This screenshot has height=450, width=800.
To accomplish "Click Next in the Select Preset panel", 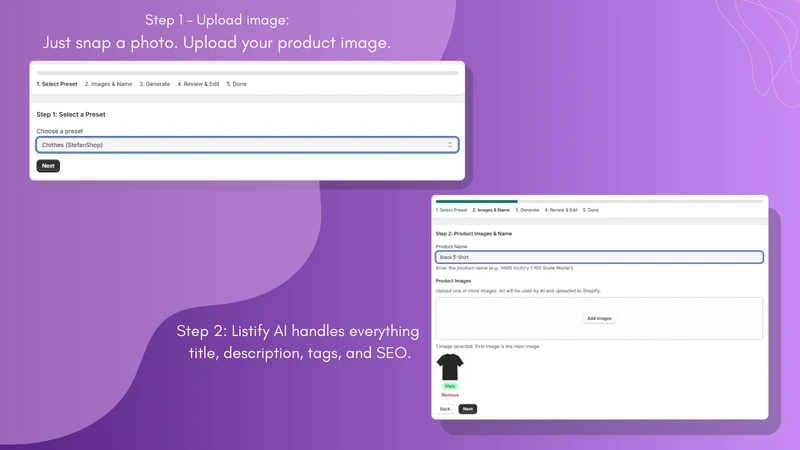I will (48, 166).
